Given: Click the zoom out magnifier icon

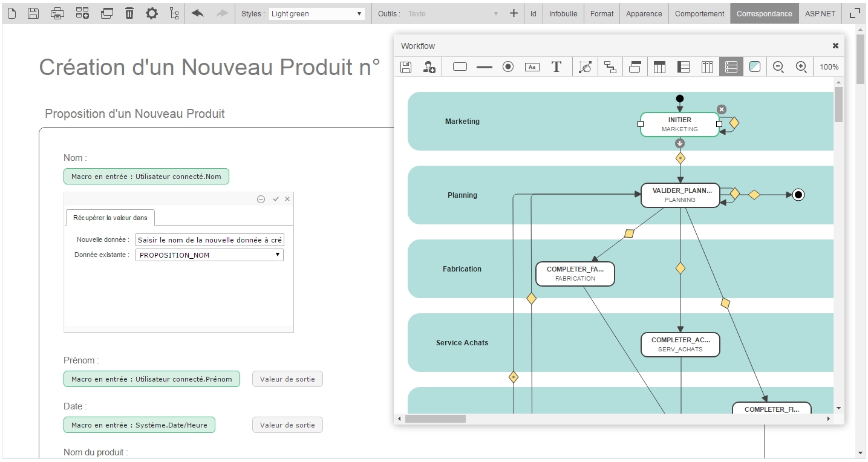Looking at the screenshot, I should (x=778, y=67).
